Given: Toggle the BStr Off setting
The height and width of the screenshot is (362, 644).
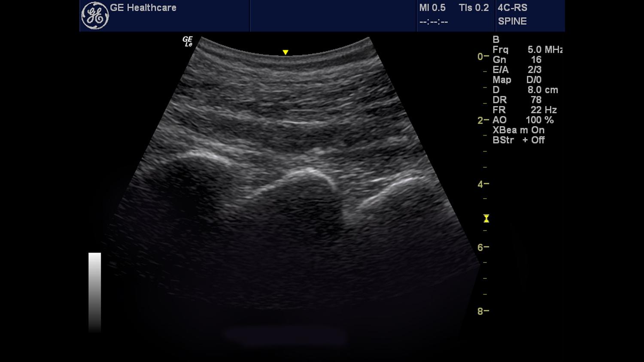Looking at the screenshot, I should 518,140.
